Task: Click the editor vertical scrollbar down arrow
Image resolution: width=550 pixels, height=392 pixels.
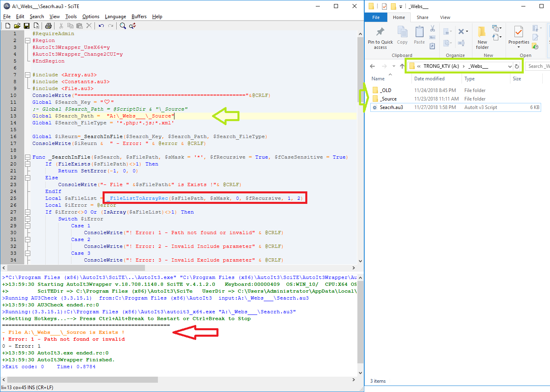Action: 360,261
